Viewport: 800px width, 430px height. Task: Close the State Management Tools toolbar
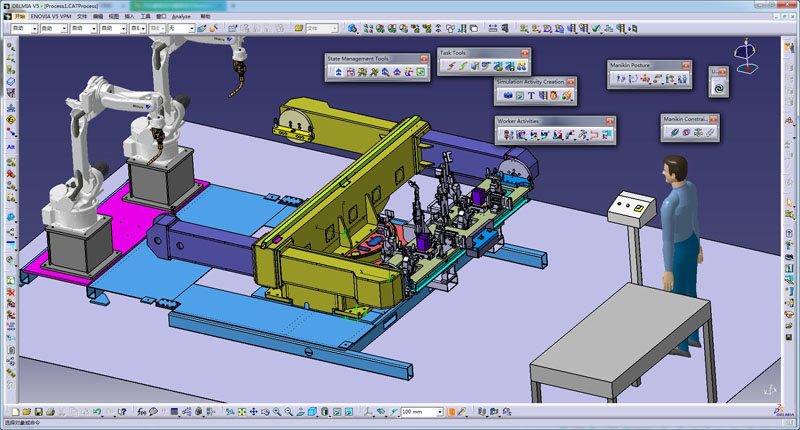coord(423,59)
